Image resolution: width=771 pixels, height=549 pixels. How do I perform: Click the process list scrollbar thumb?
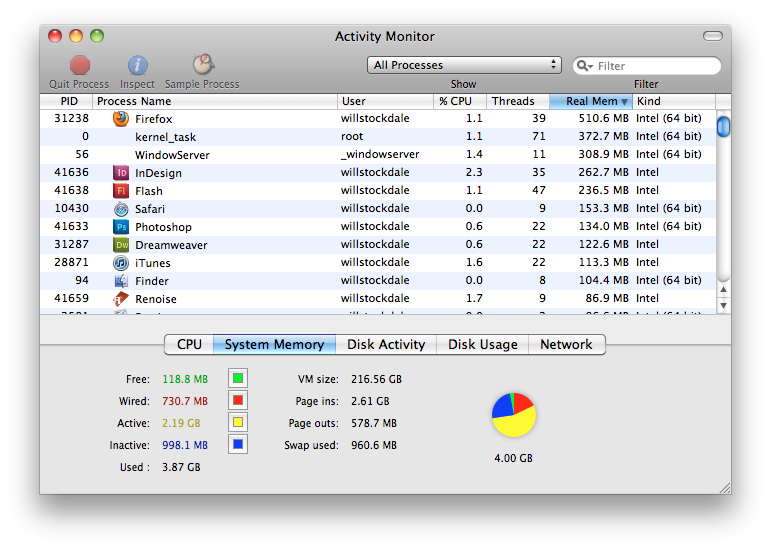(723, 127)
